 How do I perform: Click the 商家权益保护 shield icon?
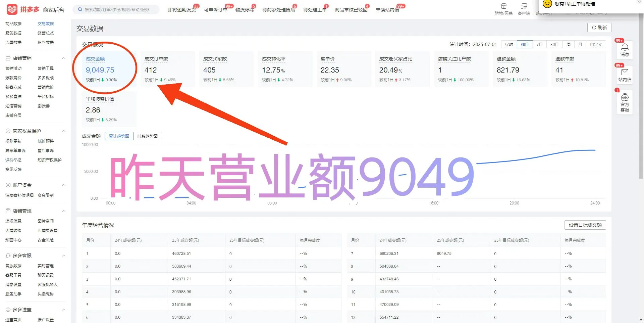point(8,131)
